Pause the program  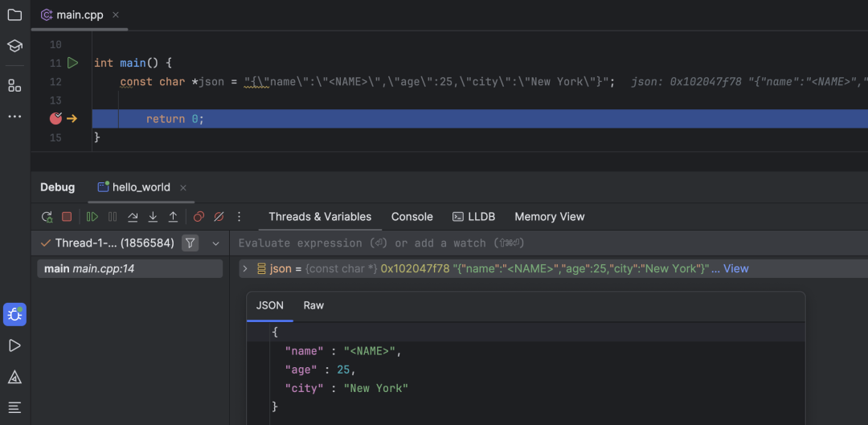[113, 217]
